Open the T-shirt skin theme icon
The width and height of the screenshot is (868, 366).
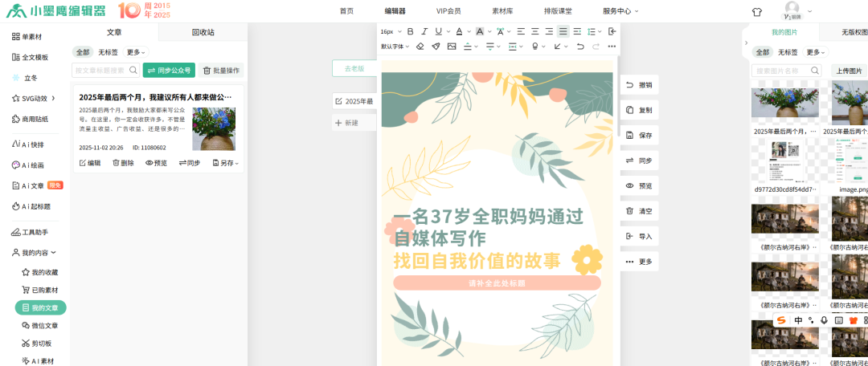click(756, 12)
